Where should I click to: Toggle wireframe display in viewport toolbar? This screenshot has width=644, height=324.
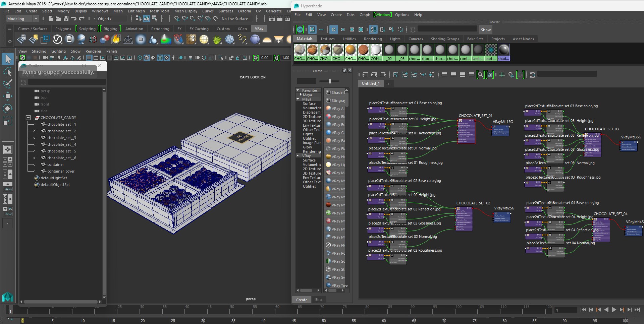[x=140, y=58]
